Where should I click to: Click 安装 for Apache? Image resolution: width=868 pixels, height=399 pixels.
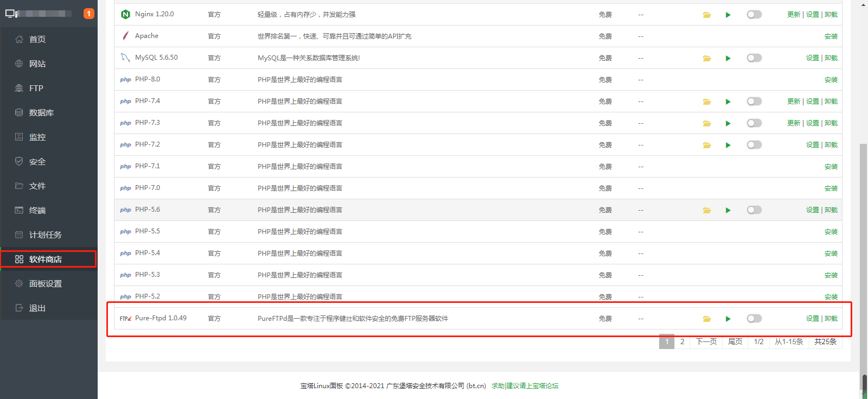831,36
